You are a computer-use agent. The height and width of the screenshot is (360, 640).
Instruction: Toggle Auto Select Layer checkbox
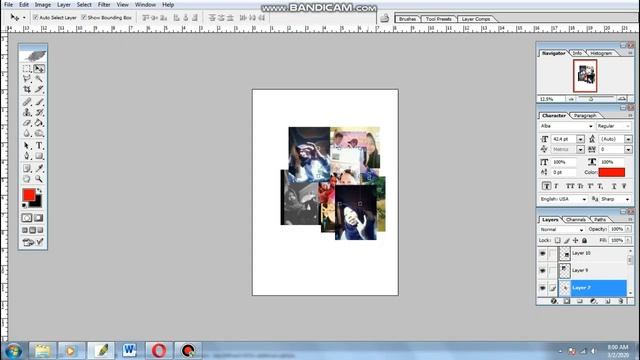[36, 18]
